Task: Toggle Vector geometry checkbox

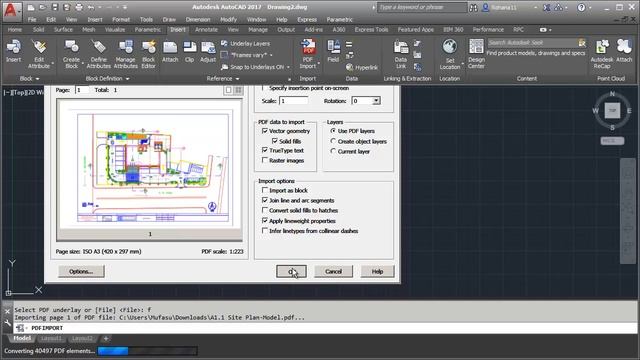Action: point(265,131)
